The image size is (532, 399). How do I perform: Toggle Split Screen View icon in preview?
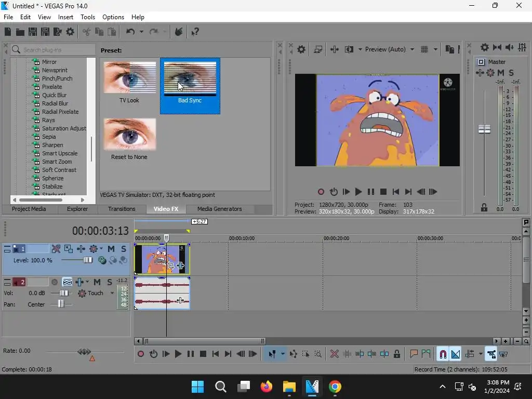pyautogui.click(x=349, y=49)
